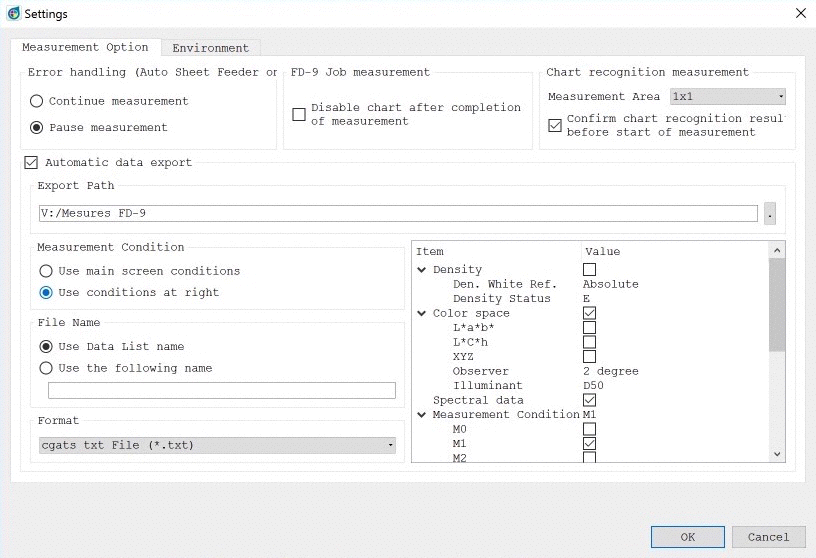The height and width of the screenshot is (558, 816).
Task: Toggle Disable chart after completion checkbox
Action: tap(299, 114)
